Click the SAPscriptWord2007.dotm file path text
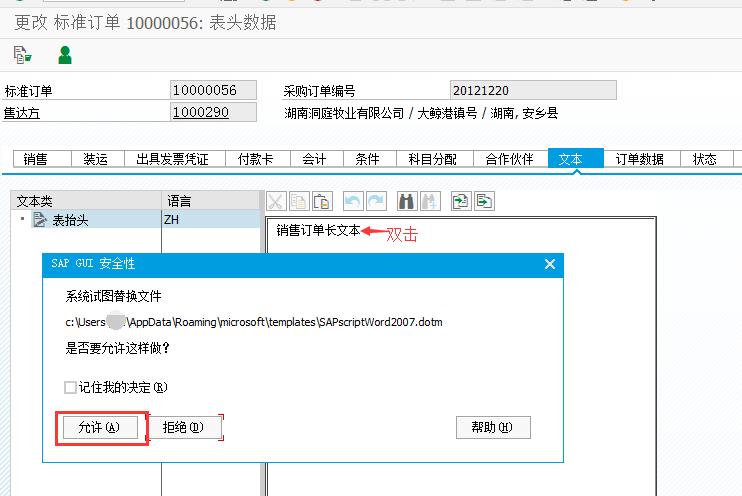742x496 pixels. click(x=254, y=322)
